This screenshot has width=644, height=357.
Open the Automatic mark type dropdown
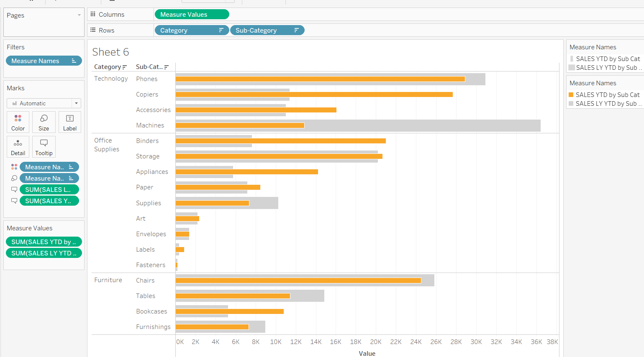(76, 103)
